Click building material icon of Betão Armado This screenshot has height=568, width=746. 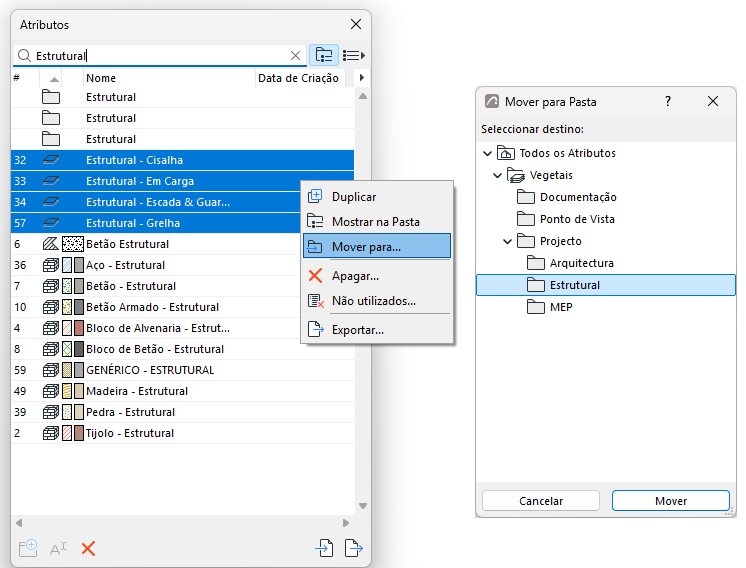pos(51,307)
